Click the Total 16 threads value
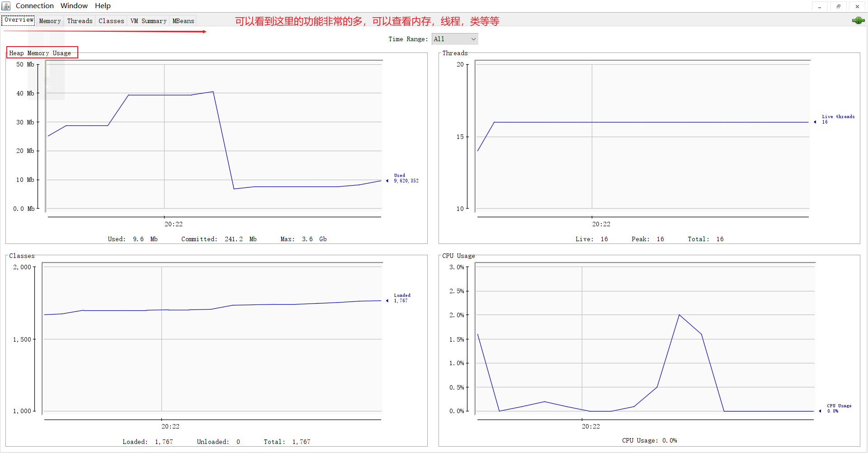This screenshot has height=453, width=868. (705, 239)
